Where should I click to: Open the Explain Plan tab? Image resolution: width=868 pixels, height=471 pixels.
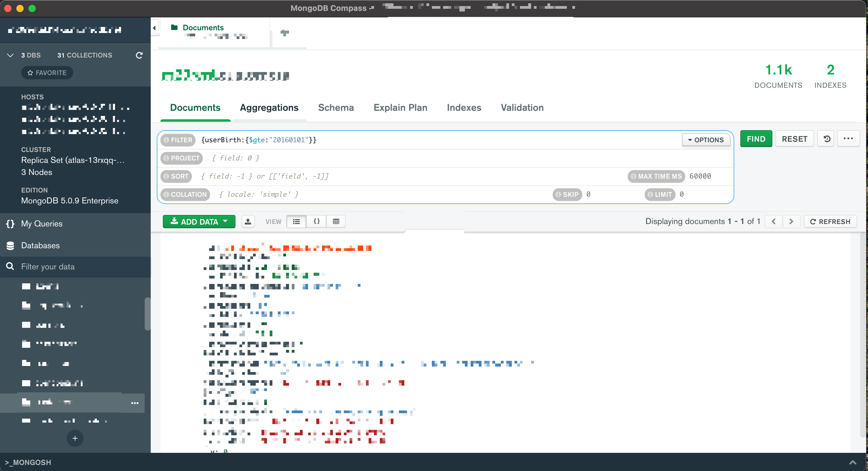[x=400, y=107]
